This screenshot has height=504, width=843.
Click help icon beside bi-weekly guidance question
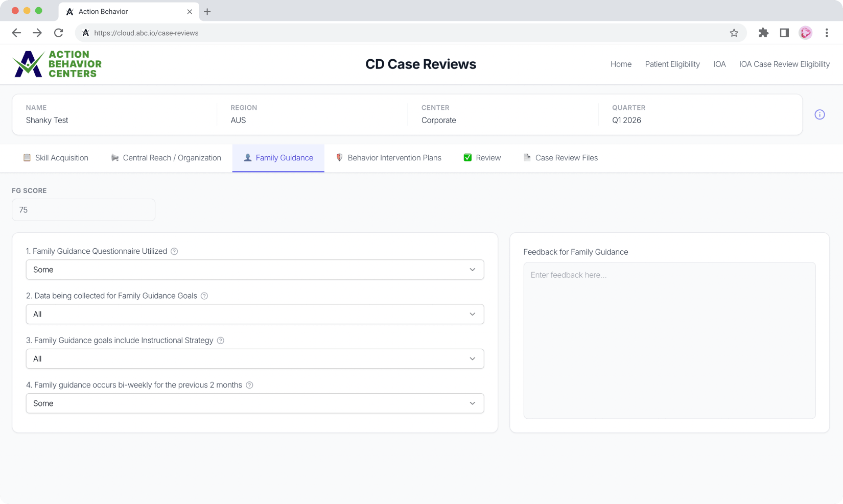[x=249, y=385]
